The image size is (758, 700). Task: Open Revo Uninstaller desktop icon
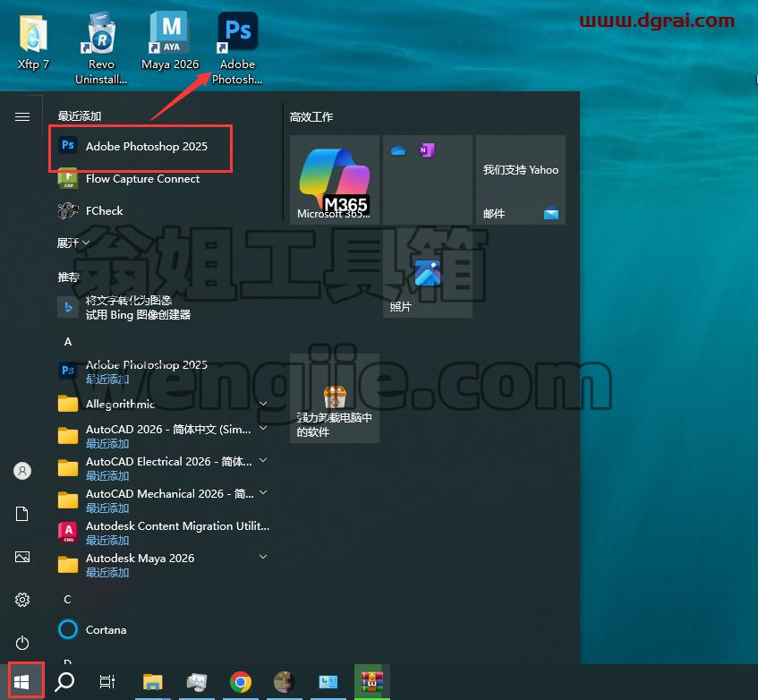pos(101,48)
